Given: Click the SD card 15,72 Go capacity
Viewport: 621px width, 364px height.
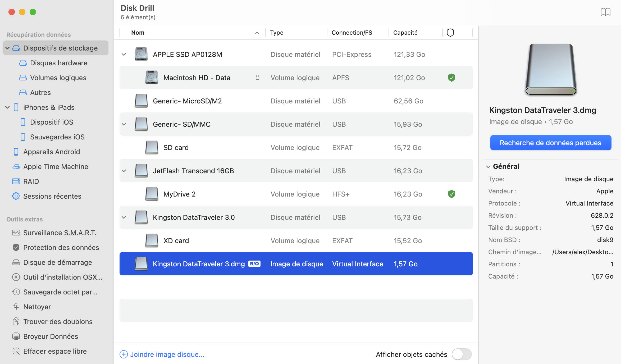Looking at the screenshot, I should 408,147.
